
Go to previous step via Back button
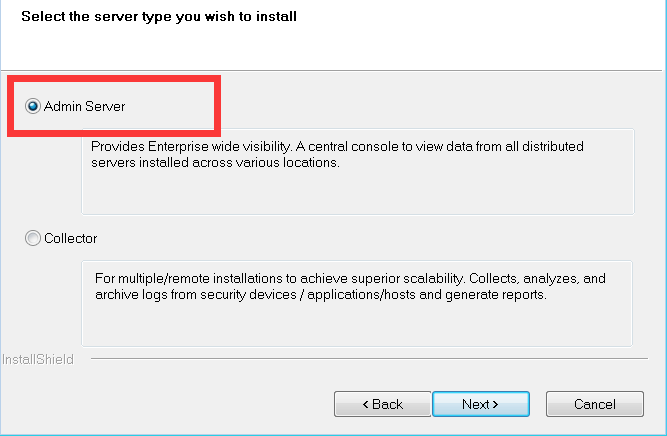[x=382, y=404]
